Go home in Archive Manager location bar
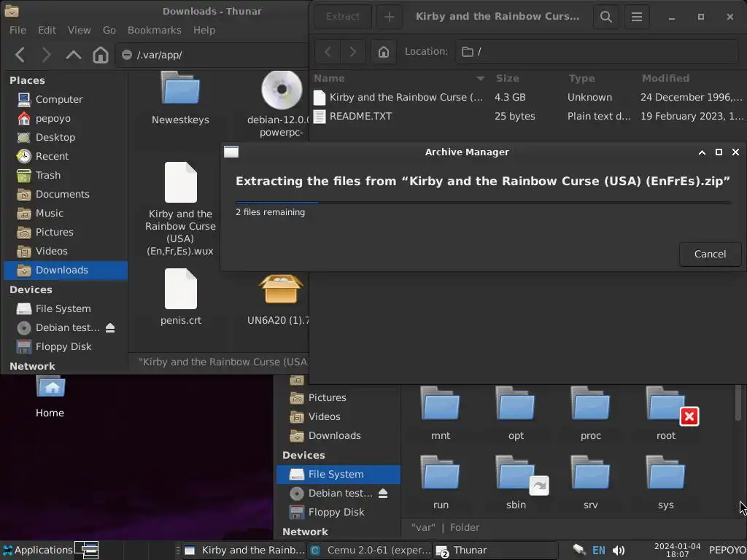The width and height of the screenshot is (747, 560). [384, 52]
